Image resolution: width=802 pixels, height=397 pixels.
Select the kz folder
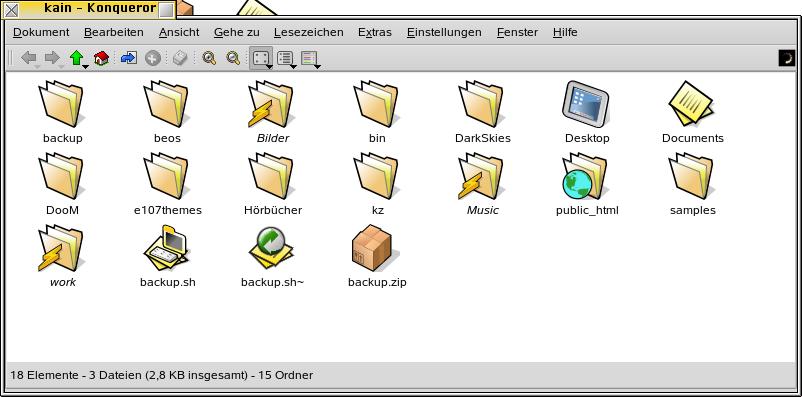377,185
